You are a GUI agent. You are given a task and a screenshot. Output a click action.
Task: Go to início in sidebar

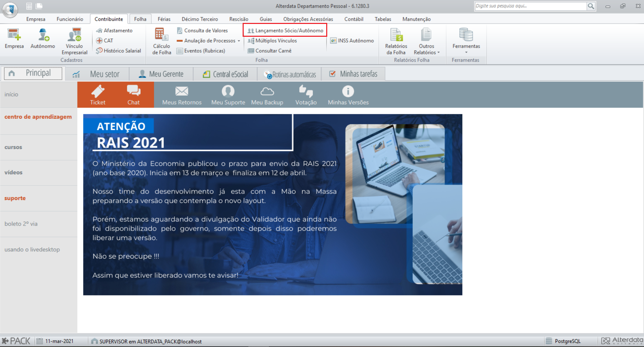click(x=11, y=94)
